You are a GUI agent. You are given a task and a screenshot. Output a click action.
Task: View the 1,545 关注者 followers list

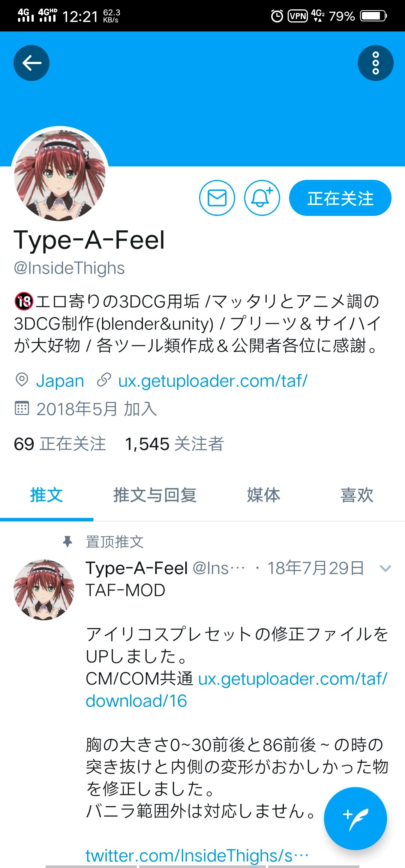(174, 444)
